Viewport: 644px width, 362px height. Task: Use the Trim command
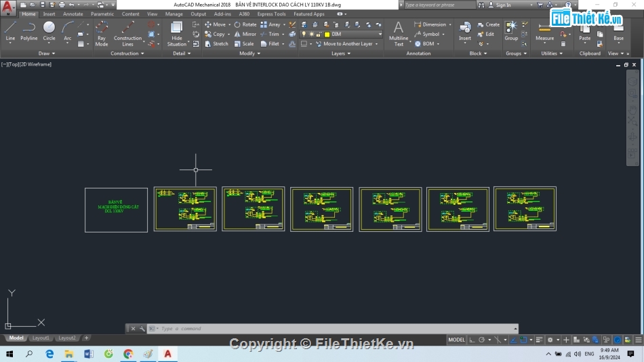point(270,34)
